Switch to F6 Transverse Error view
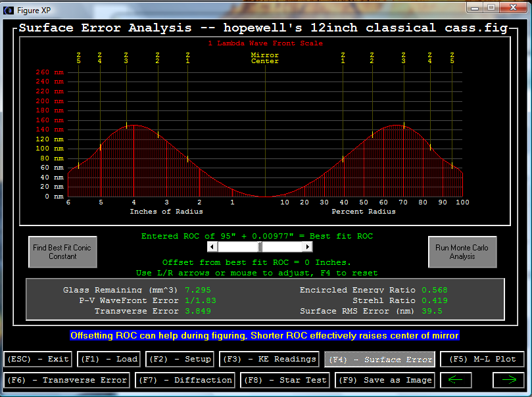This screenshot has height=397, width=532. click(x=67, y=379)
